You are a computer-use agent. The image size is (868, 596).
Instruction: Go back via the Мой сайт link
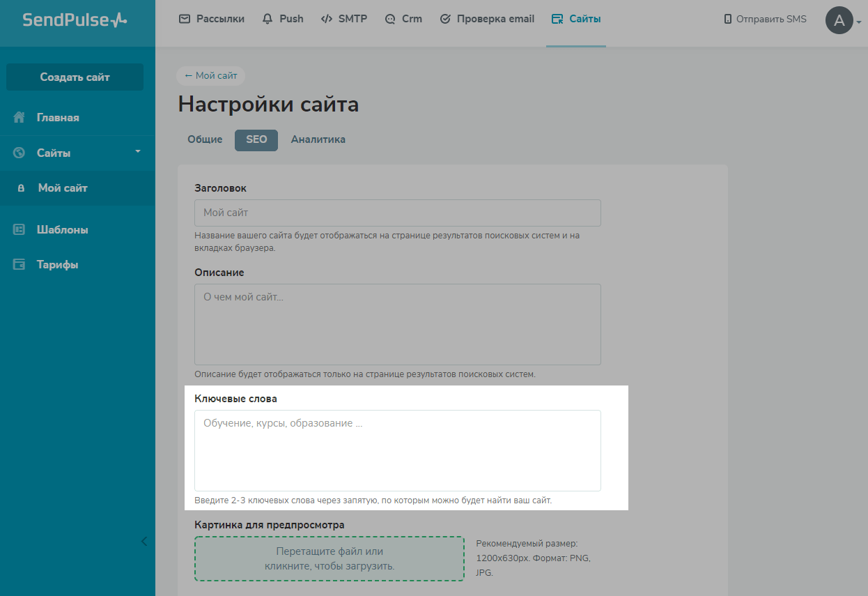[210, 75]
